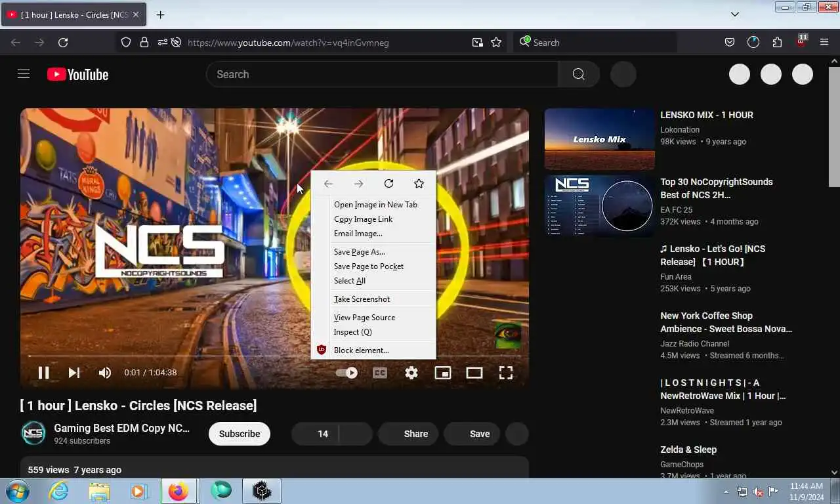
Task: Toggle the autoplay switch in the player
Action: click(x=346, y=373)
